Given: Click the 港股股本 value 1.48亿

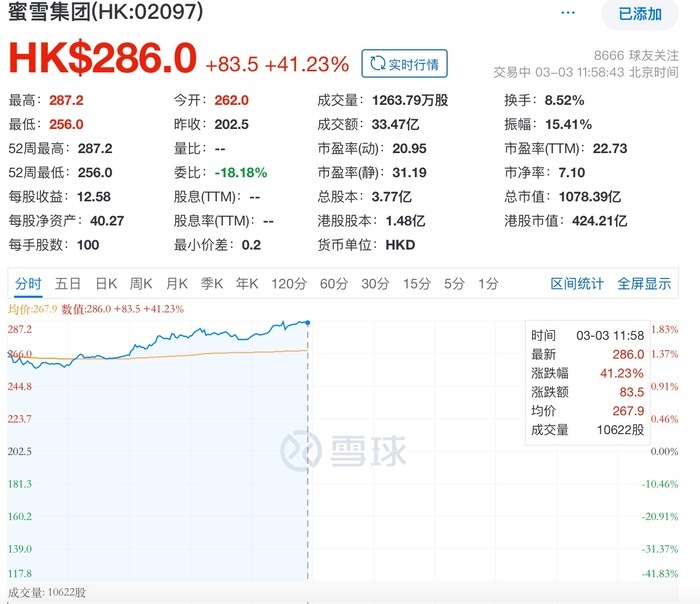Looking at the screenshot, I should pyautogui.click(x=405, y=221).
